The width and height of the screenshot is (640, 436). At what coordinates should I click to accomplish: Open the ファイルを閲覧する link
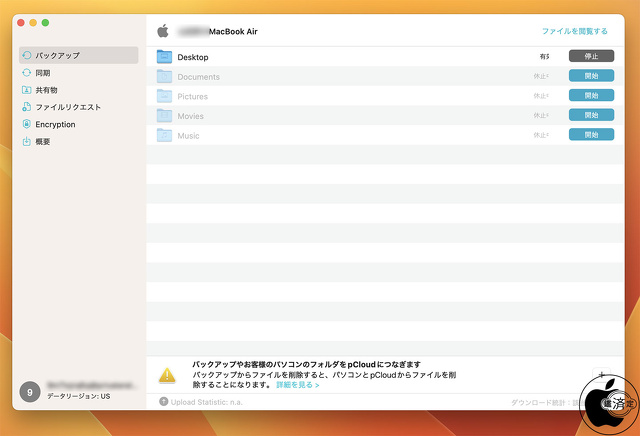click(574, 31)
